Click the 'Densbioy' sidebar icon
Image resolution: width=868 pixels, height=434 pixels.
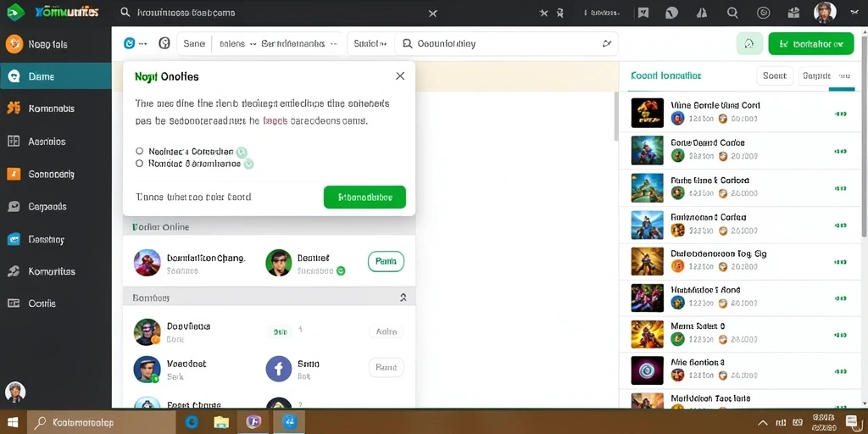pyautogui.click(x=14, y=239)
